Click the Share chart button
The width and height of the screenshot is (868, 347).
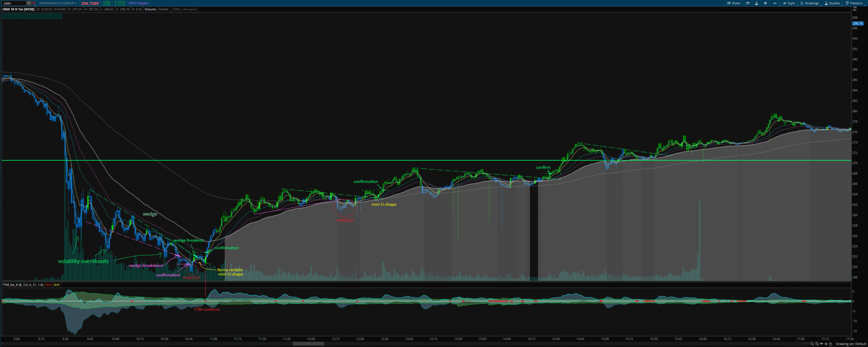point(733,3)
